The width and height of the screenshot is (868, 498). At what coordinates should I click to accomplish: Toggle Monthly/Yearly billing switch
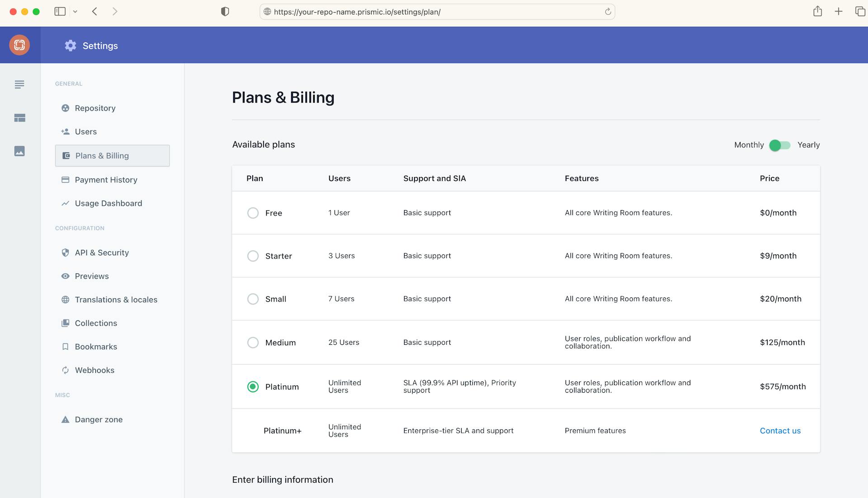(780, 145)
